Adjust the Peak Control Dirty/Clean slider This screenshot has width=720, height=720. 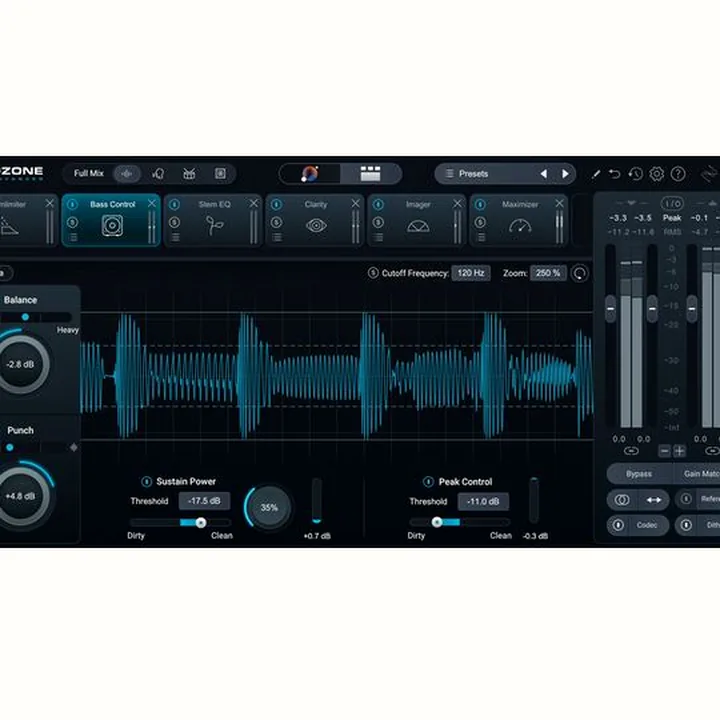click(x=460, y=522)
